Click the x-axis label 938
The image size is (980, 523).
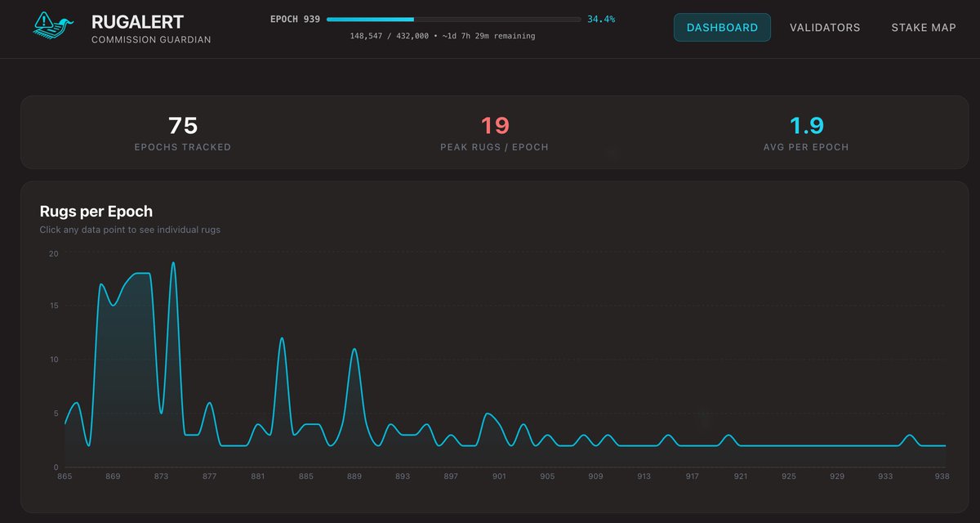tap(942, 476)
